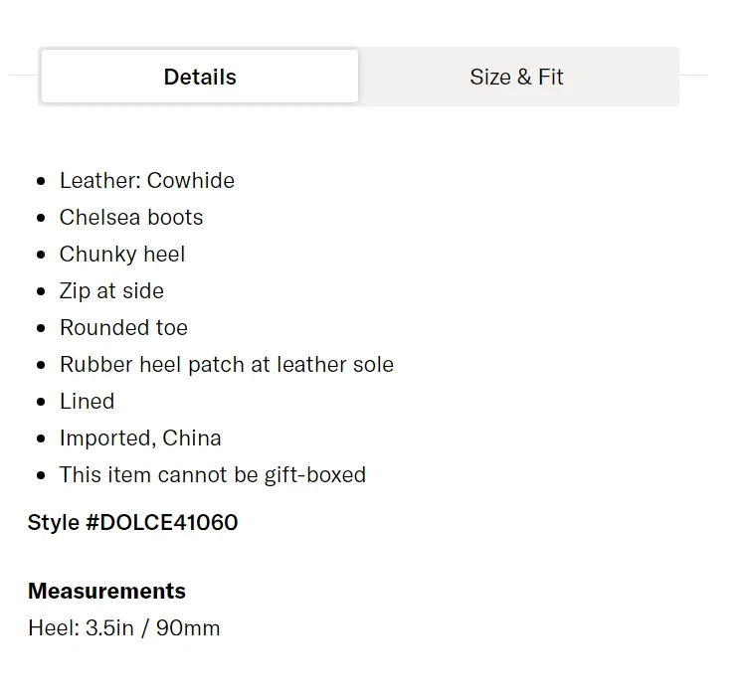Click the Heel: 3.5in / 90mm measurement
Image resolution: width=744 pixels, height=700 pixels.
(124, 628)
